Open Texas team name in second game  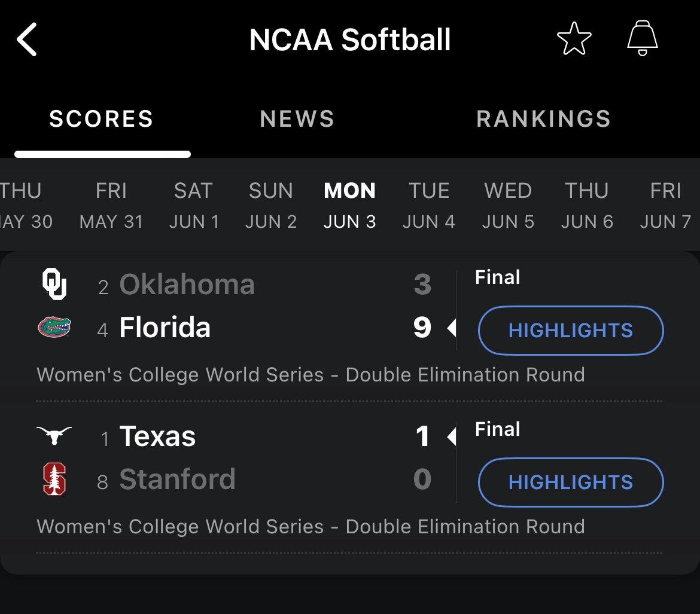click(x=157, y=436)
